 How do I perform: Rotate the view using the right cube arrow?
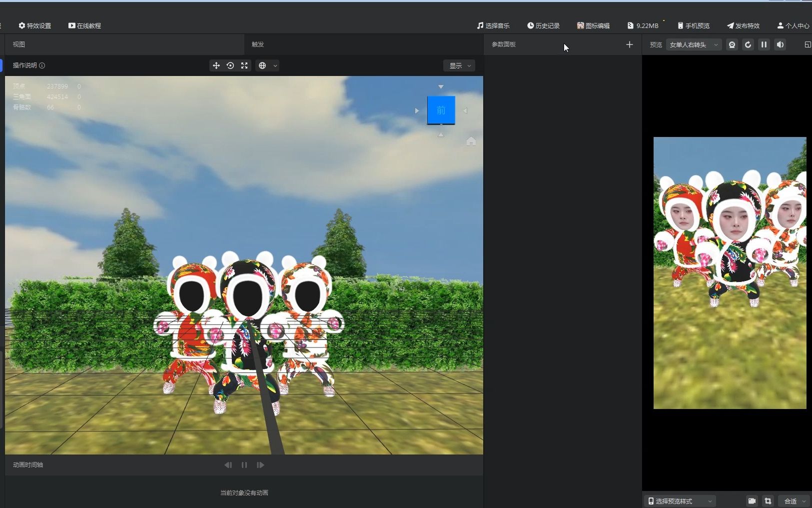click(x=465, y=110)
